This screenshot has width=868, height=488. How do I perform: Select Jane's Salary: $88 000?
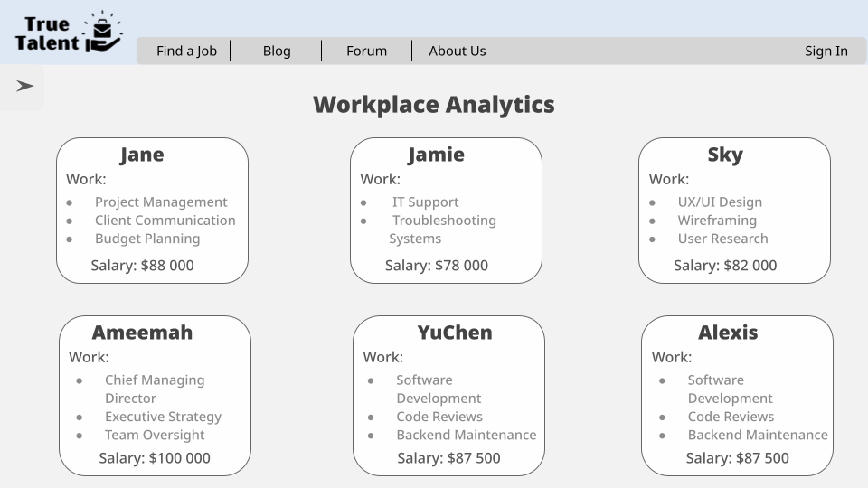point(142,266)
